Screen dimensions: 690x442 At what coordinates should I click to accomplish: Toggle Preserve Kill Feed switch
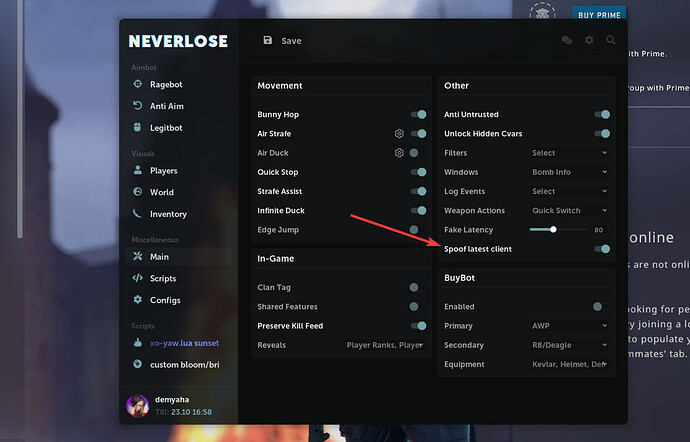click(x=418, y=326)
